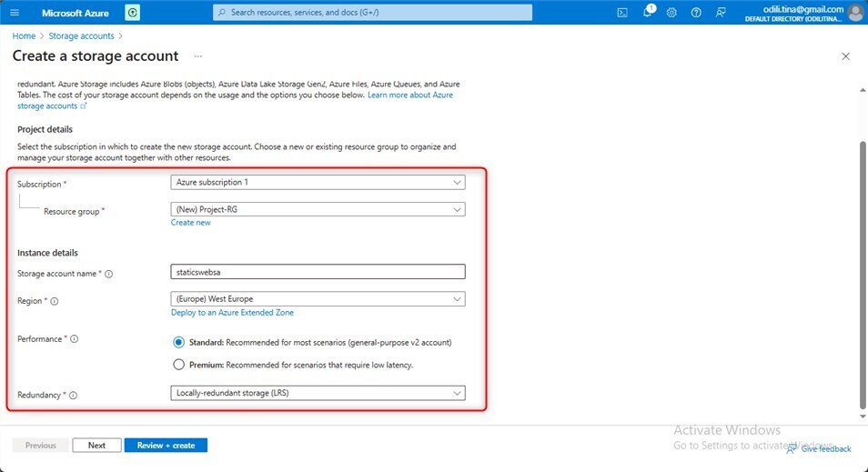Click the info icon beside Redundancy
Screen dimensions: 868x472
coord(73,395)
